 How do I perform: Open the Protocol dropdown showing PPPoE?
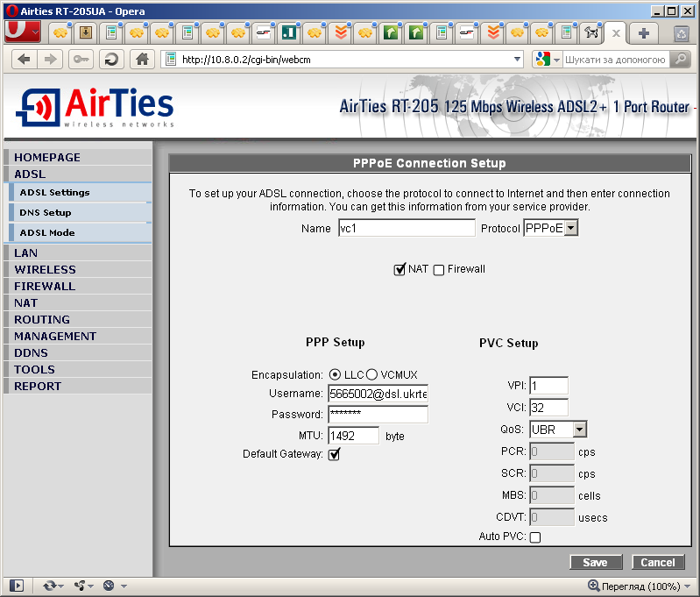point(550,228)
